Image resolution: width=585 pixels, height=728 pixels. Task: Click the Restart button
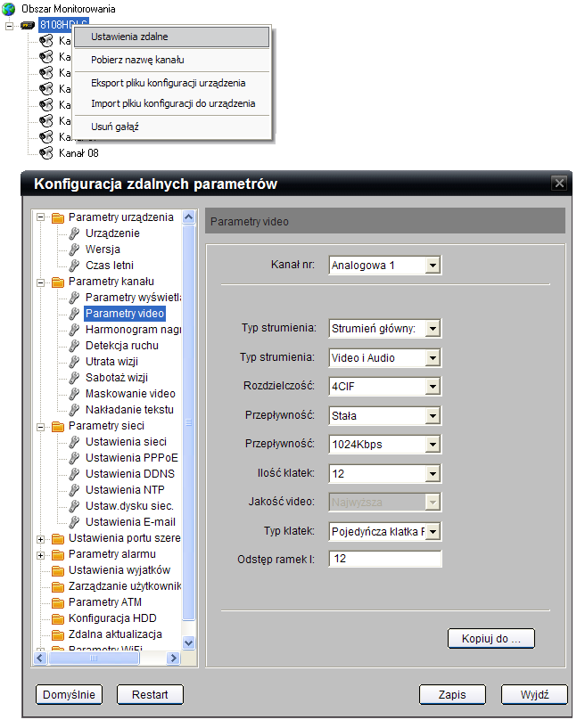[150, 695]
